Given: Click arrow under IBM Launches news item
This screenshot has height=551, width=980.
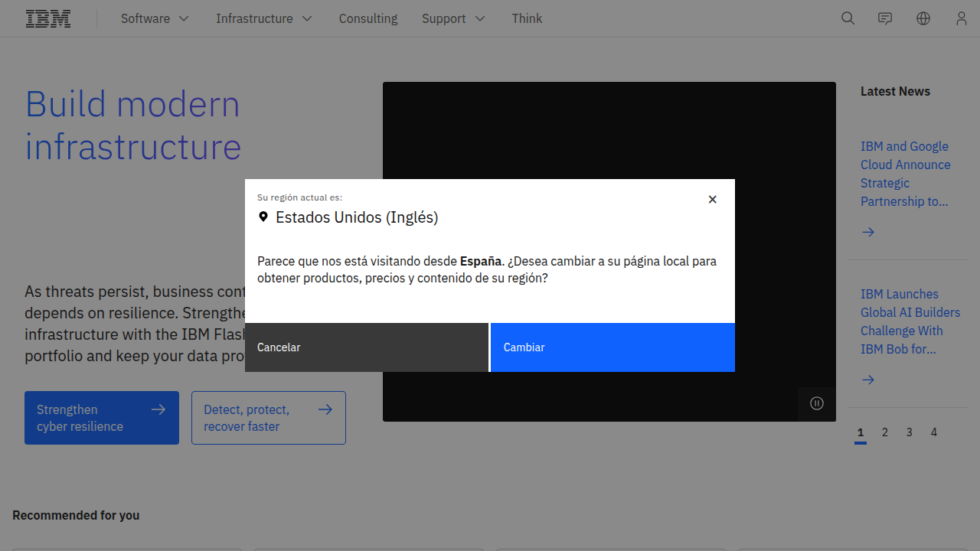Looking at the screenshot, I should (868, 380).
